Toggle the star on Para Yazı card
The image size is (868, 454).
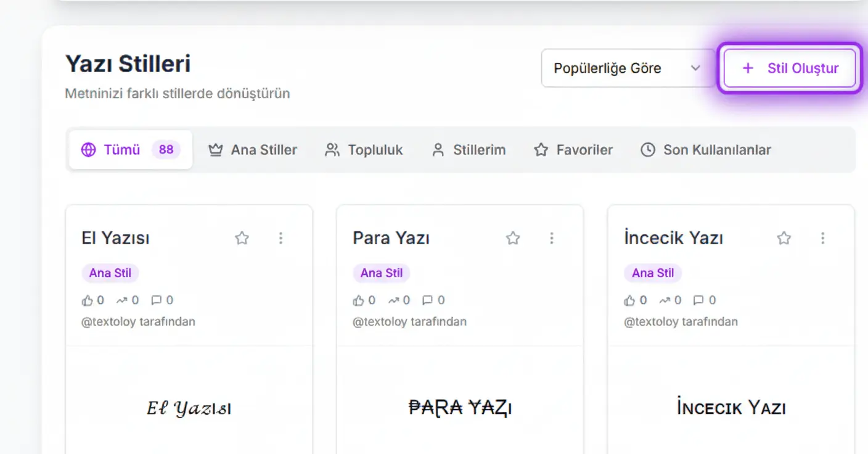[x=512, y=237]
